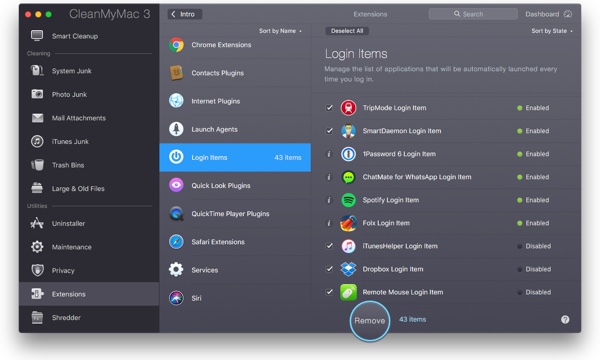Image resolution: width=600 pixels, height=360 pixels.
Task: Click Siri icon in extensions list
Action: tap(176, 298)
